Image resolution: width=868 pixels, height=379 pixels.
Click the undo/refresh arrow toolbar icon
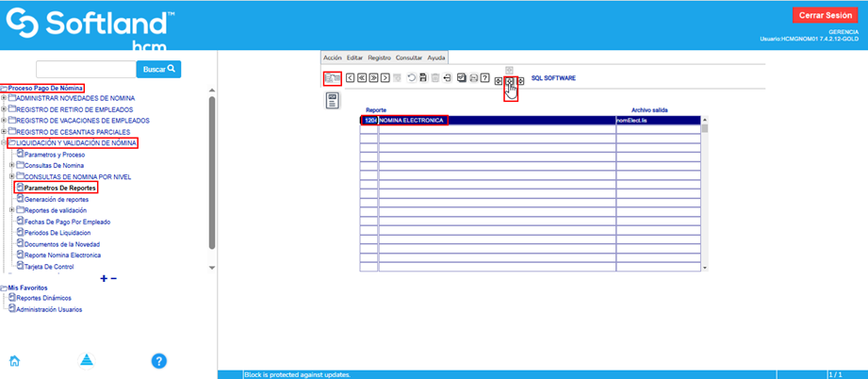pos(411,77)
